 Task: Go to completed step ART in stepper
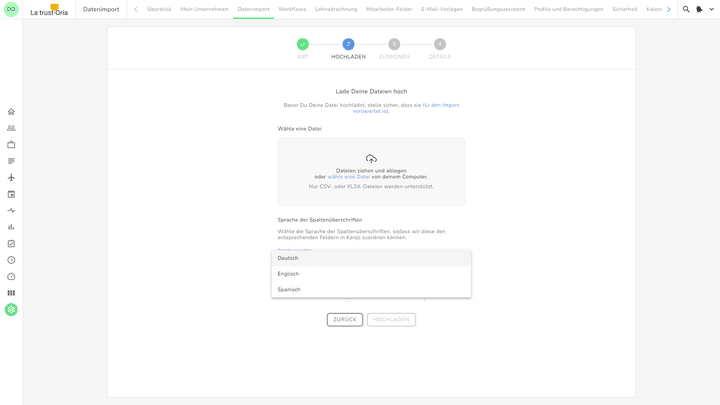[x=302, y=44]
